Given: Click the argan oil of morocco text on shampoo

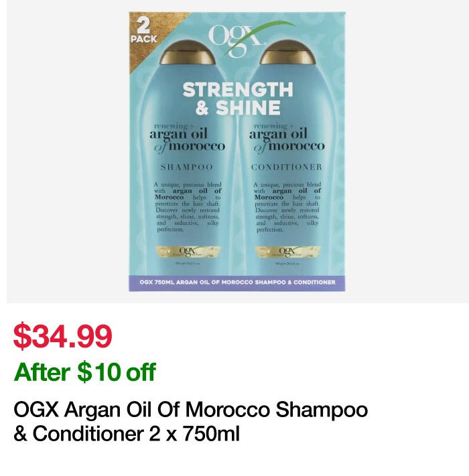Looking at the screenshot, I should click(x=187, y=138).
